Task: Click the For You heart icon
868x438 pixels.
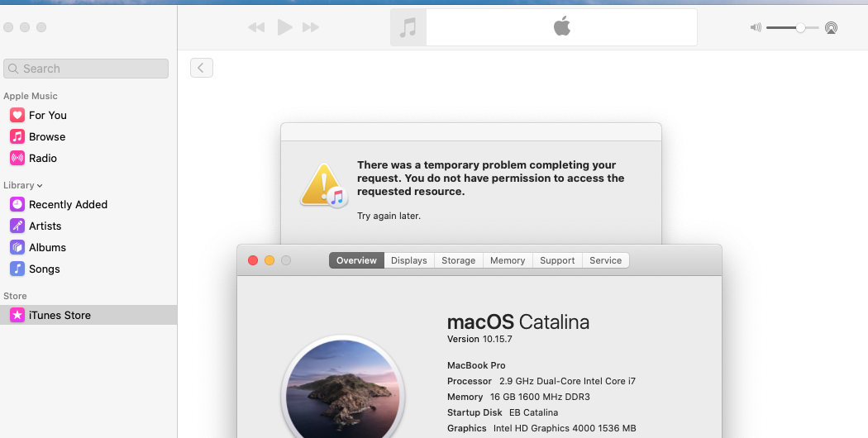Action: (x=17, y=115)
